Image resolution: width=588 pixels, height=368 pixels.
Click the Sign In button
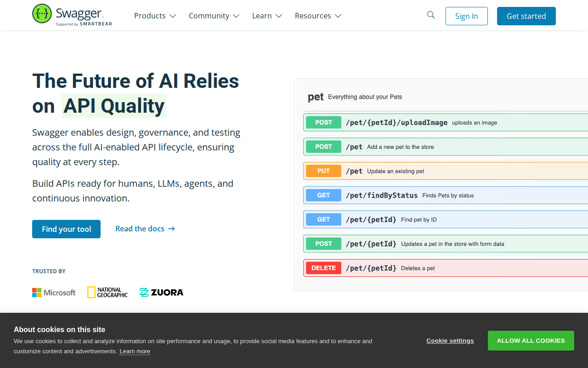point(467,16)
